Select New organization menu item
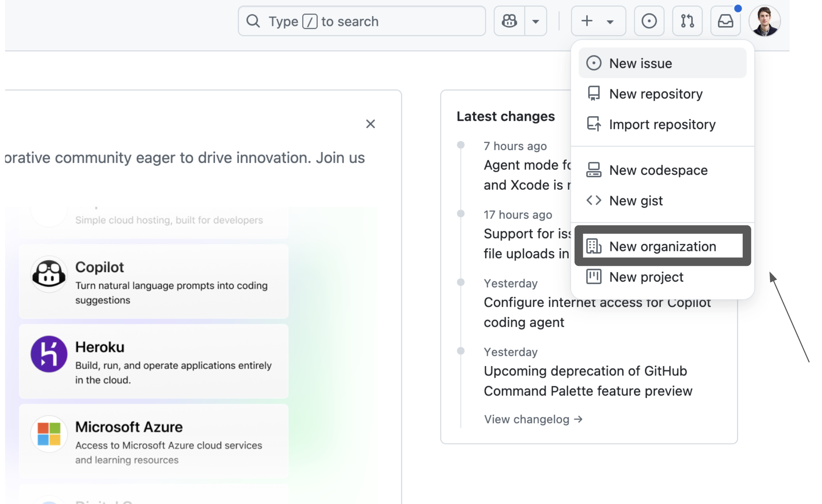The image size is (822, 504). coord(662,246)
